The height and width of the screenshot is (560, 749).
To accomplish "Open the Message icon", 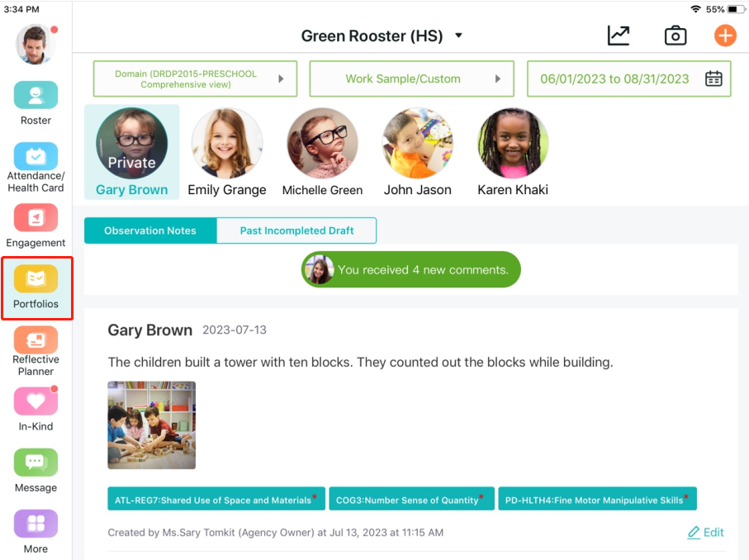I will (x=36, y=462).
